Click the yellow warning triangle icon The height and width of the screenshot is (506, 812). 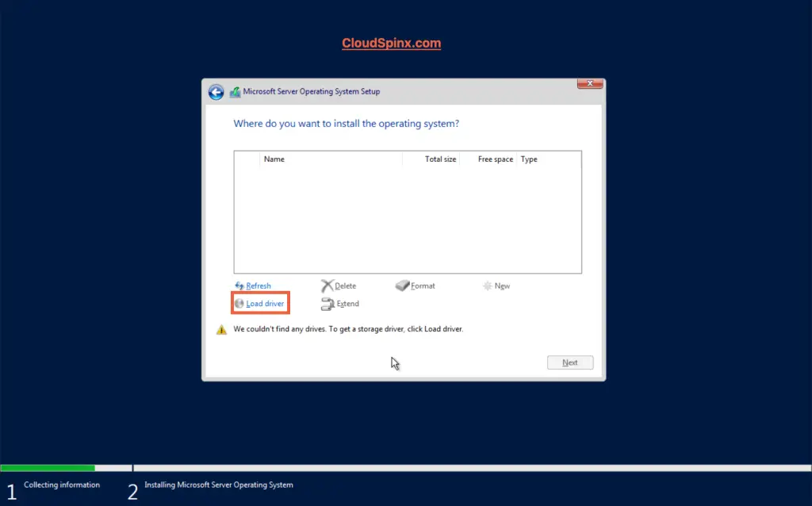(x=221, y=329)
